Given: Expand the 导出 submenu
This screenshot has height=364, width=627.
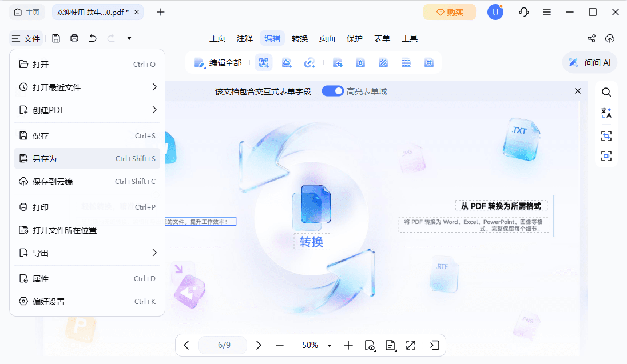Looking at the screenshot, I should (x=87, y=253).
